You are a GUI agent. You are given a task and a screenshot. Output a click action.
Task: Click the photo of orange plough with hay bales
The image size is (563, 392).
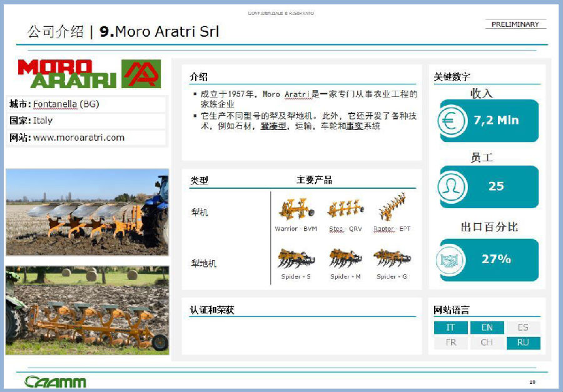coord(87,311)
